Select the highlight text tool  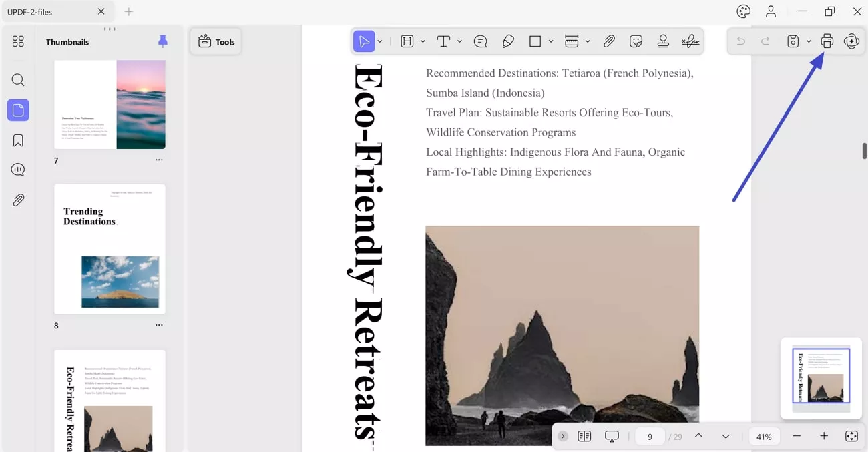pyautogui.click(x=407, y=41)
